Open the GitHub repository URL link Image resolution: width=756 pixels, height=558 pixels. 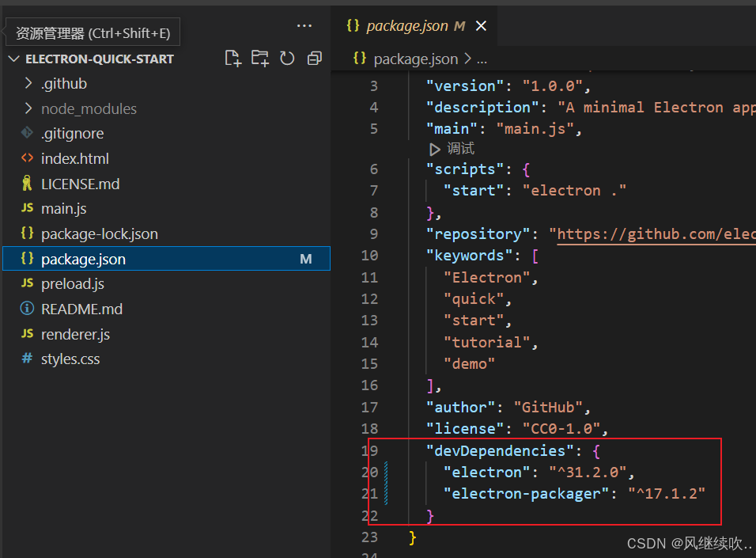tap(656, 234)
